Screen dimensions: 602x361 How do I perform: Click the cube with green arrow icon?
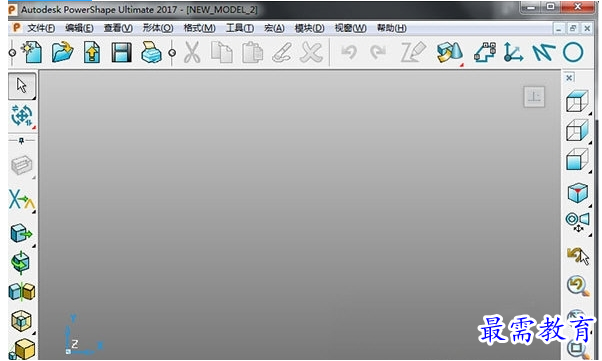tap(22, 233)
